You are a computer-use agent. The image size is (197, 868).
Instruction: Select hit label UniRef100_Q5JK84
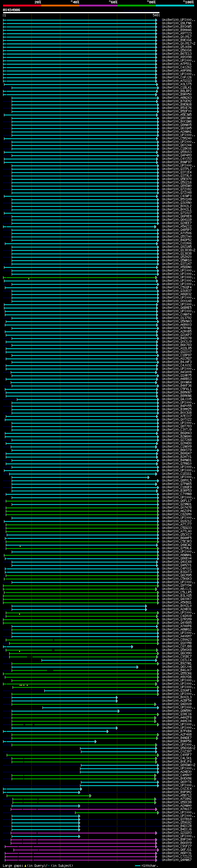coord(177,47)
